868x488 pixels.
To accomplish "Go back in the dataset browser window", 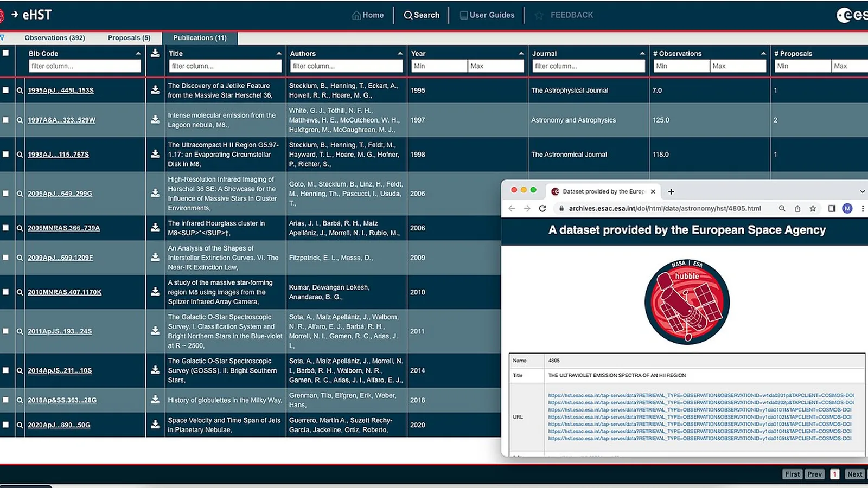I will [512, 208].
